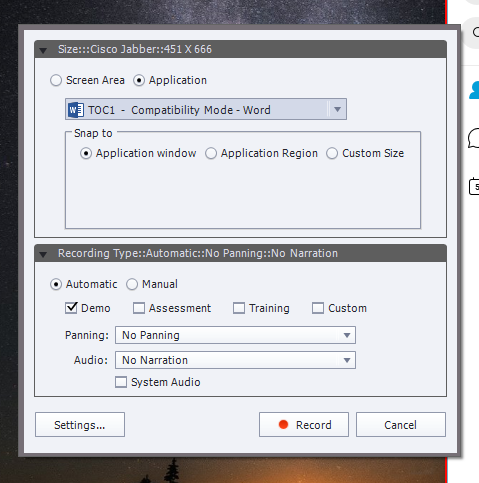
Task: Choose Application window snap option
Action: (86, 153)
